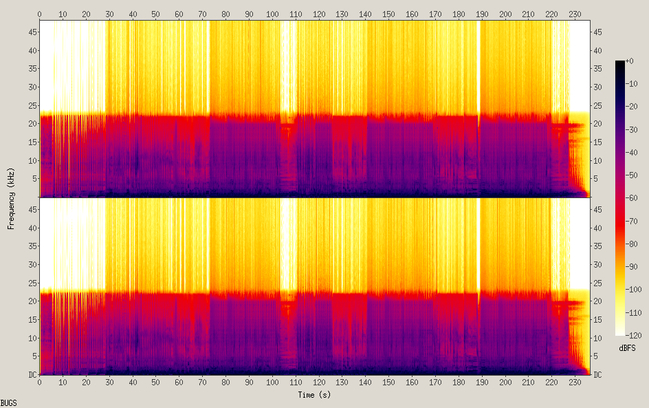The width and height of the screenshot is (649, 408).
Task: Click the 230 s tick on top axis
Action: (575, 14)
